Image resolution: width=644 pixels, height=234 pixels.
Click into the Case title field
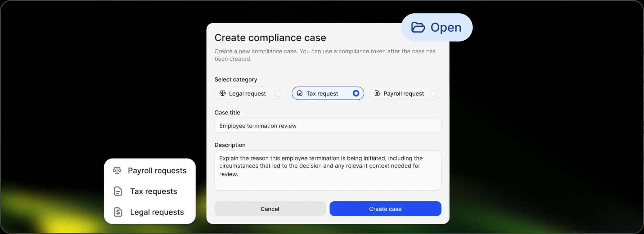coord(328,126)
